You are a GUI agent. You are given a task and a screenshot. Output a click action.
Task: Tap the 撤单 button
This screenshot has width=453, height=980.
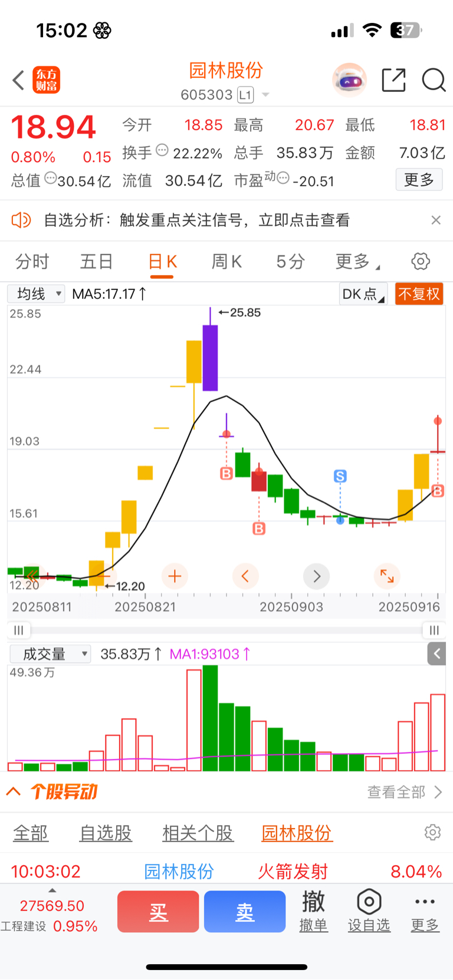click(313, 911)
